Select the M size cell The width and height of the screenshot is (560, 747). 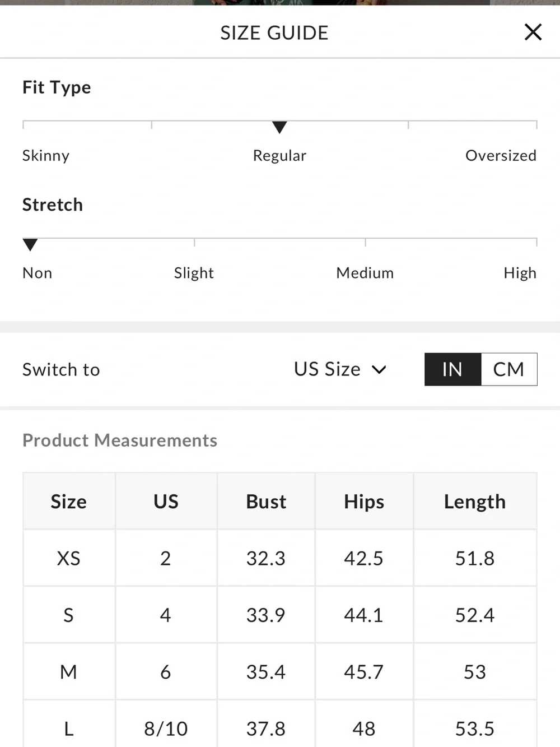pyautogui.click(x=69, y=671)
